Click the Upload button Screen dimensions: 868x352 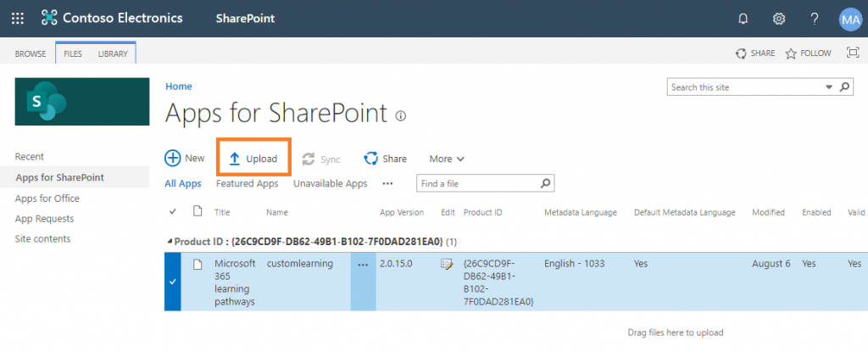coord(253,159)
